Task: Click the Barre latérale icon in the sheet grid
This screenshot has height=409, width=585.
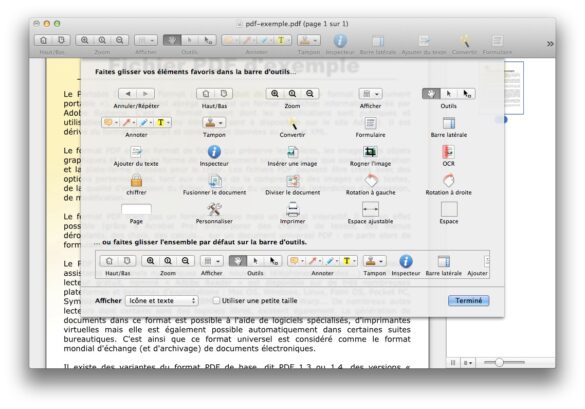Action: (449, 123)
